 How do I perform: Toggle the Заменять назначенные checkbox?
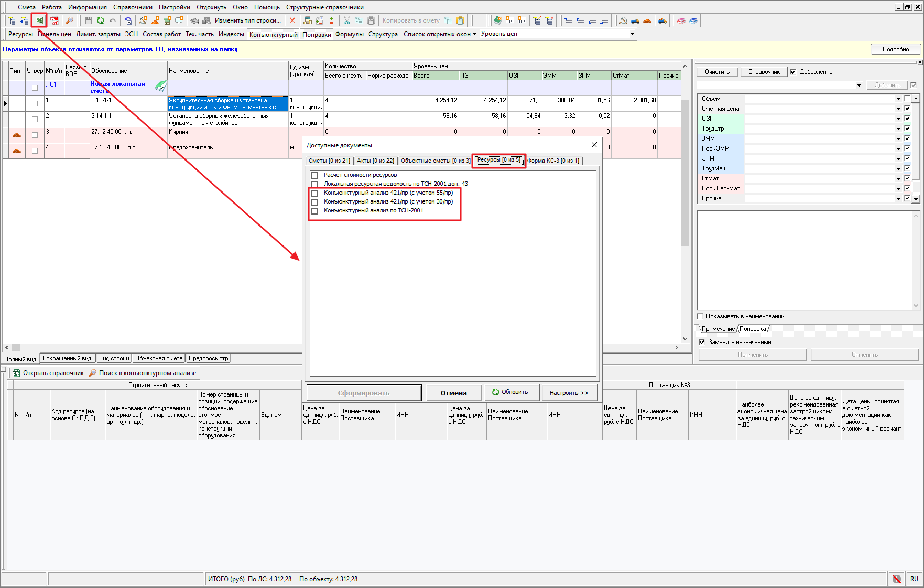tap(702, 342)
